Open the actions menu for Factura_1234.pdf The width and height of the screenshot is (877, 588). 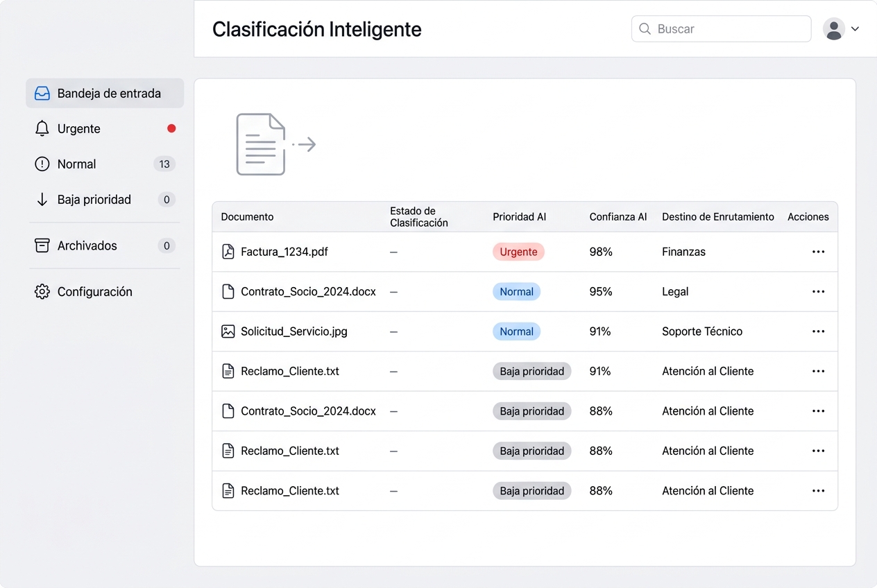coord(818,252)
